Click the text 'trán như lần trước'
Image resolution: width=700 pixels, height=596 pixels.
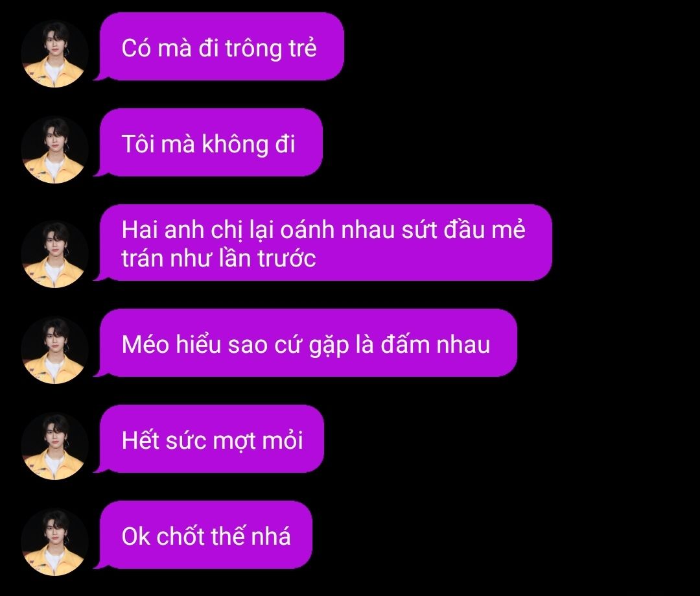219,258
